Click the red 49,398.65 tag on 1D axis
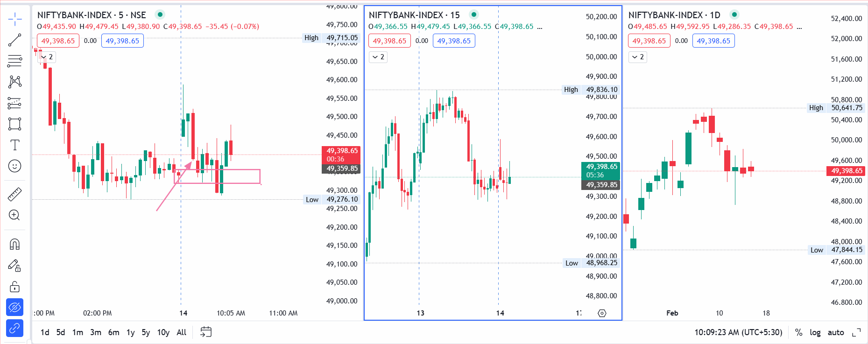 coord(846,171)
